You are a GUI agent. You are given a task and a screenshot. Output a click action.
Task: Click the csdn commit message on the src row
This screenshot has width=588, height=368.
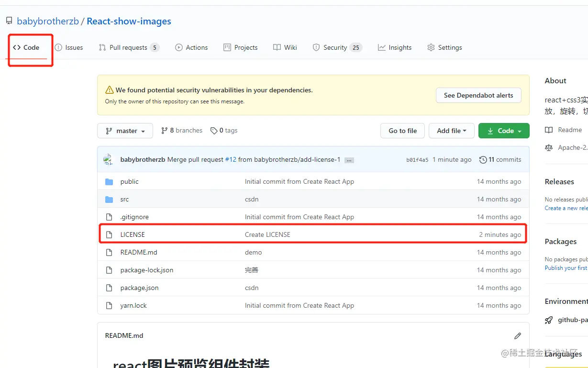(252, 199)
